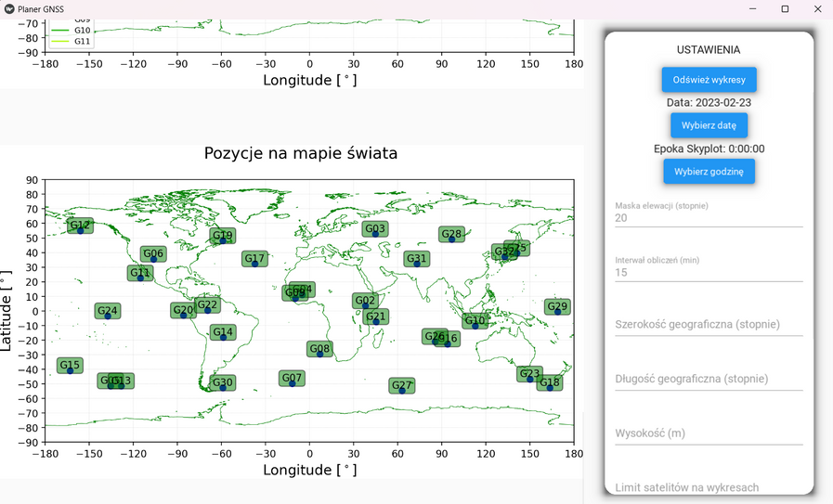Viewport: 833px width, 504px height.
Task: Focus the Maska elewacji input field
Action: [x=709, y=218]
